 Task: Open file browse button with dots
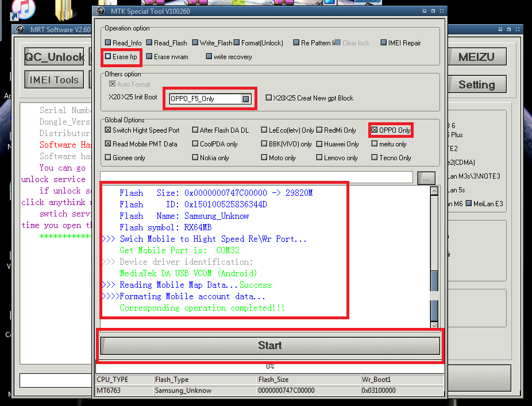click(x=426, y=178)
